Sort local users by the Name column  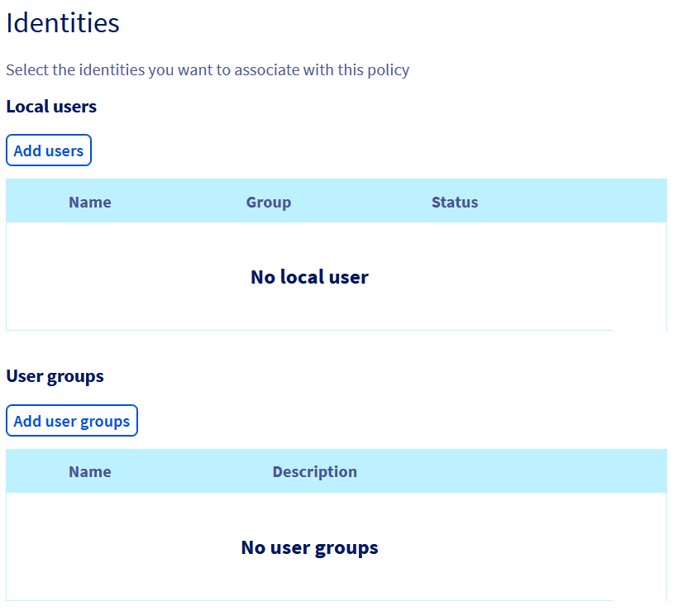click(x=89, y=202)
